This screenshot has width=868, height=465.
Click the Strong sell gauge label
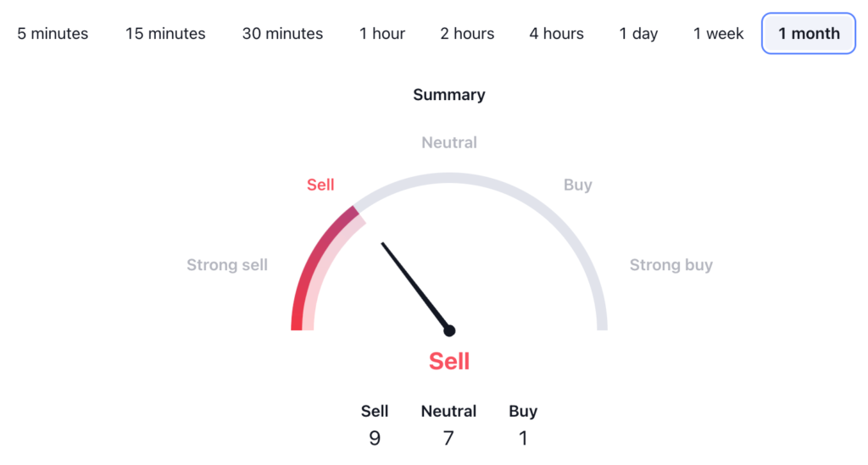pos(227,265)
